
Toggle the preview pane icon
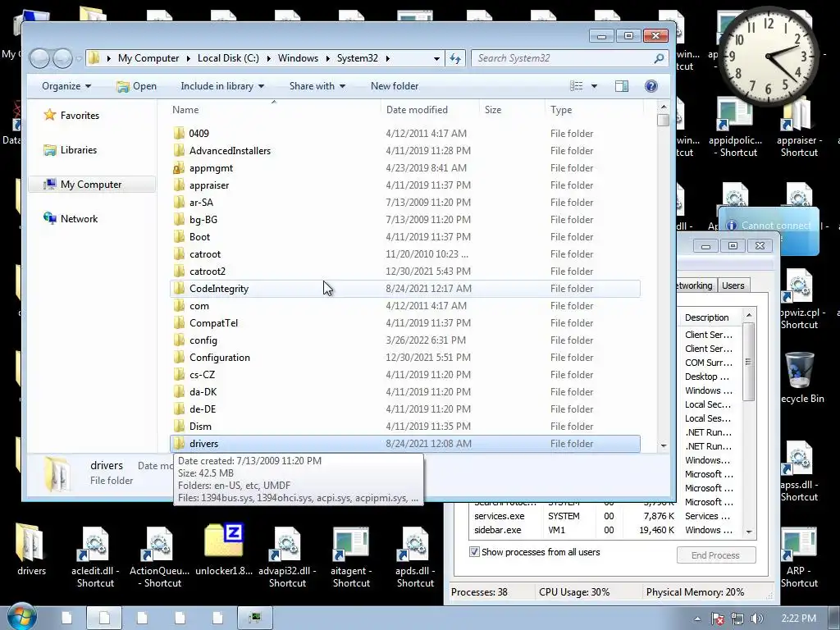pyautogui.click(x=622, y=85)
